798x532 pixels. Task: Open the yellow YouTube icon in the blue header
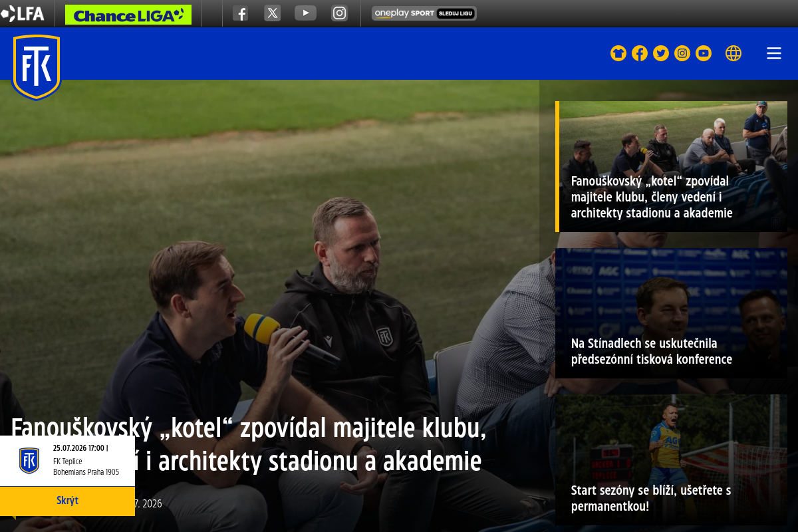click(704, 53)
